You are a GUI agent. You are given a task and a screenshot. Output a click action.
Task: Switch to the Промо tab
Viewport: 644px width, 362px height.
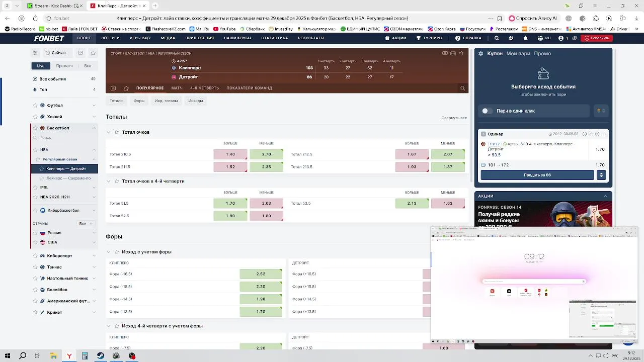click(x=542, y=53)
